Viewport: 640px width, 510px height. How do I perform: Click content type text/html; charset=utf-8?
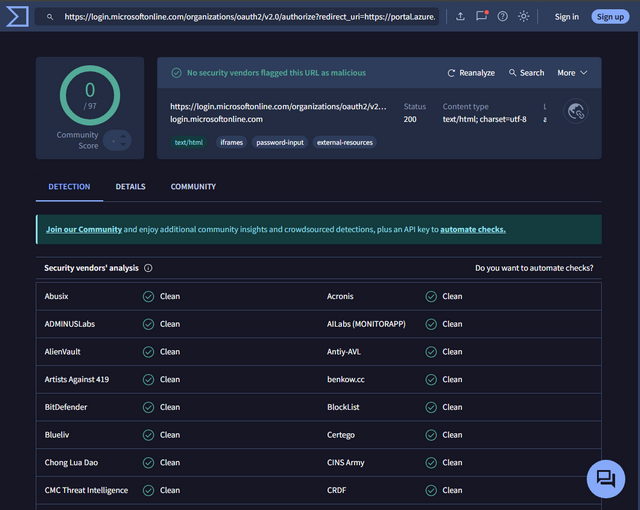pyautogui.click(x=484, y=119)
